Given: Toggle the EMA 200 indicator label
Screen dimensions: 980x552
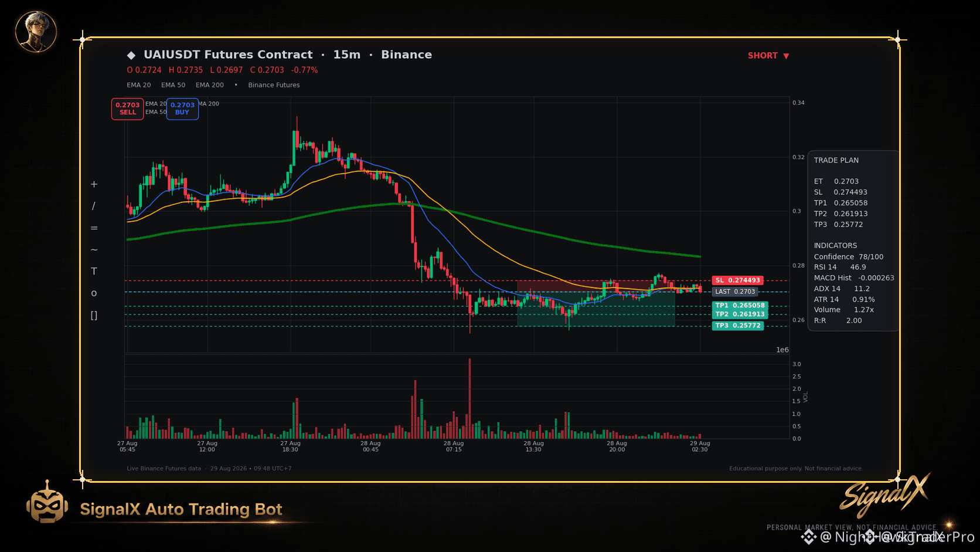Looking at the screenshot, I should 210,85.
